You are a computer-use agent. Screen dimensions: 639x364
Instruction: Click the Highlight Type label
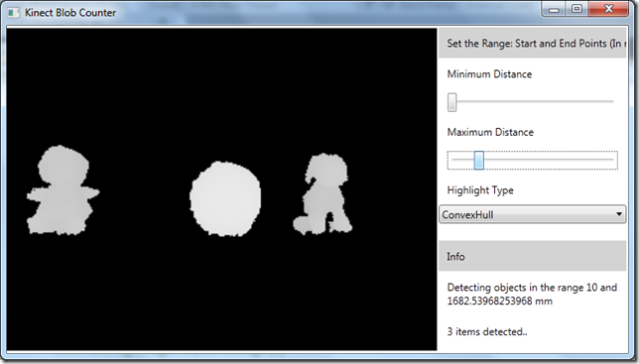(480, 190)
